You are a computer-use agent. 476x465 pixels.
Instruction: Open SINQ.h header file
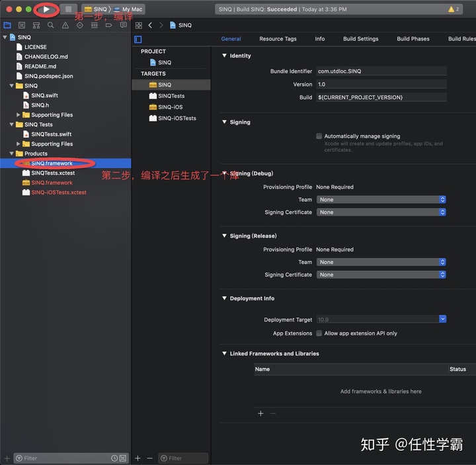(x=40, y=105)
